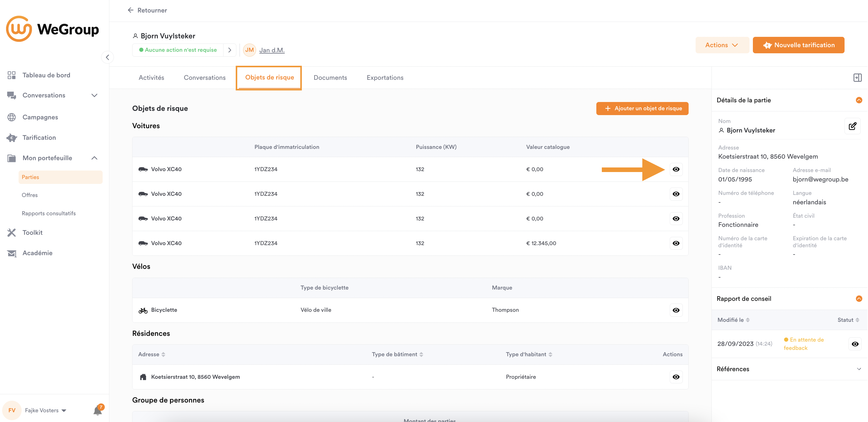This screenshot has width=868, height=422.
Task: Click the Tarification piggy bank icon
Action: click(12, 138)
